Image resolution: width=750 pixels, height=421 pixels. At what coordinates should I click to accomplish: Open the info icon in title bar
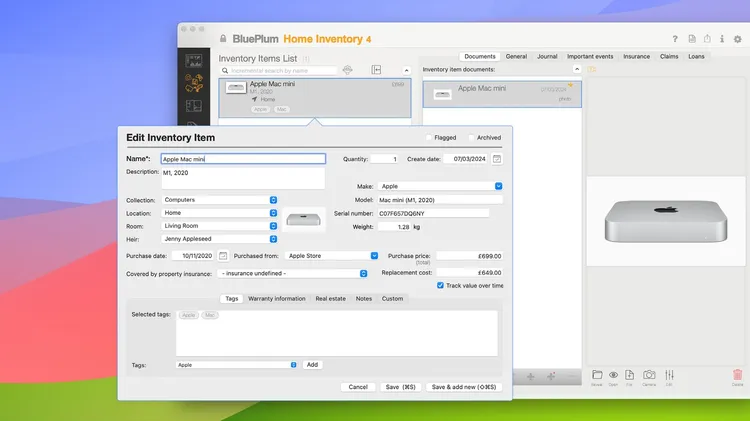[x=722, y=39]
